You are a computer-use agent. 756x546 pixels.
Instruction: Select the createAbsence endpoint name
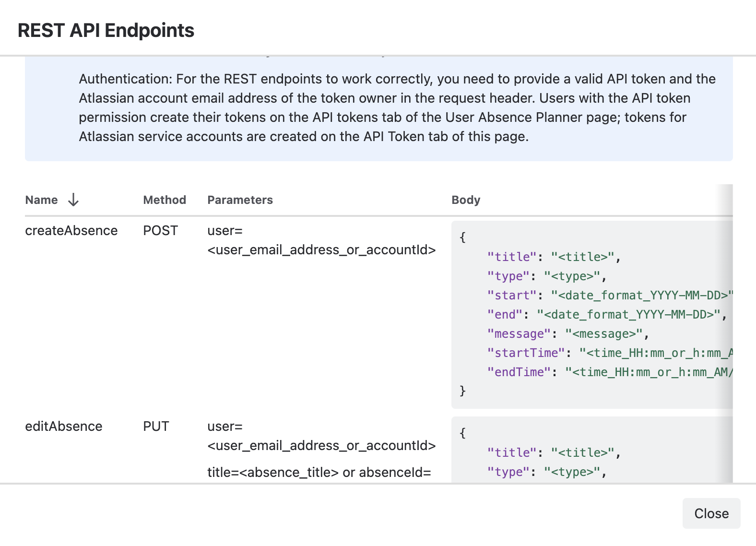click(x=71, y=230)
